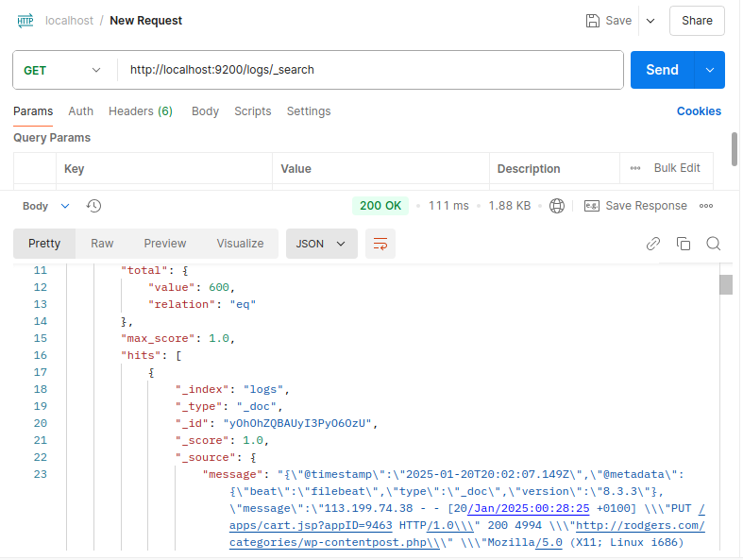Select the Raw response view tab
Viewport: 743px width, 560px height.
click(102, 244)
